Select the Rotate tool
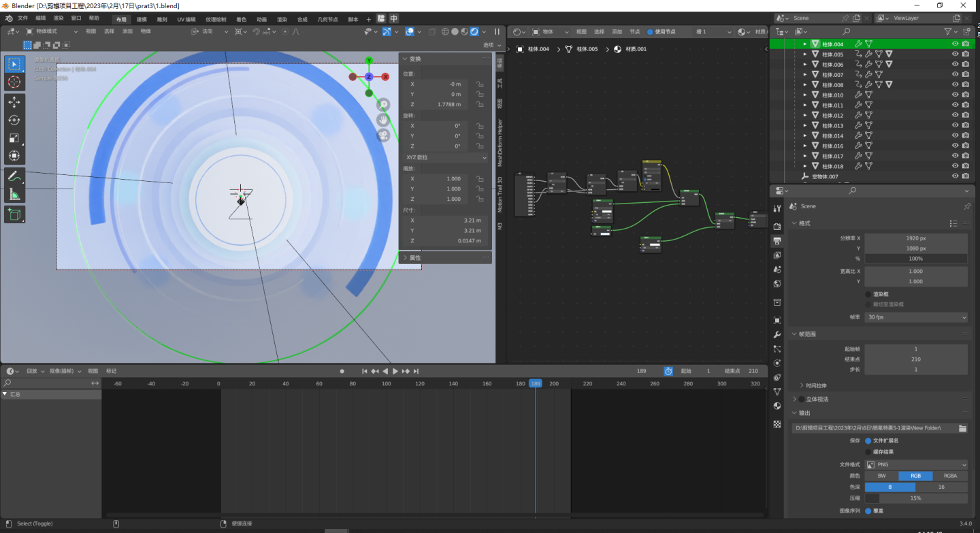The height and width of the screenshot is (533, 980). [14, 120]
